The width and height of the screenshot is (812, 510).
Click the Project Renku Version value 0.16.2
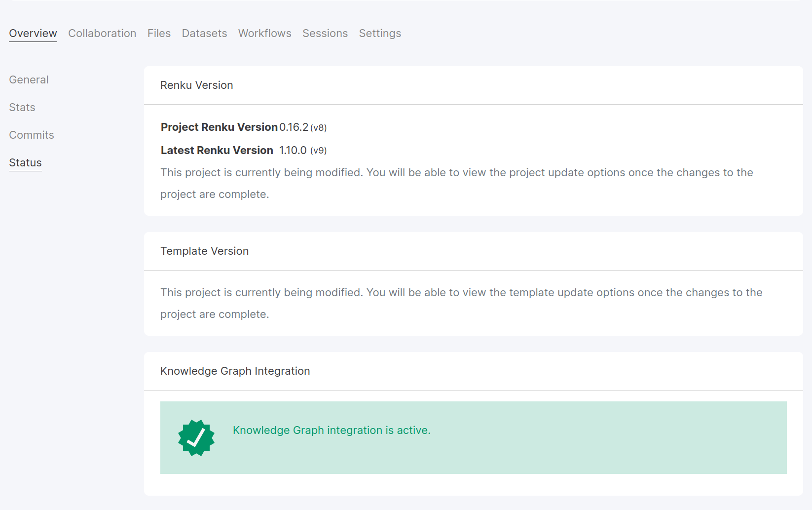tap(293, 127)
